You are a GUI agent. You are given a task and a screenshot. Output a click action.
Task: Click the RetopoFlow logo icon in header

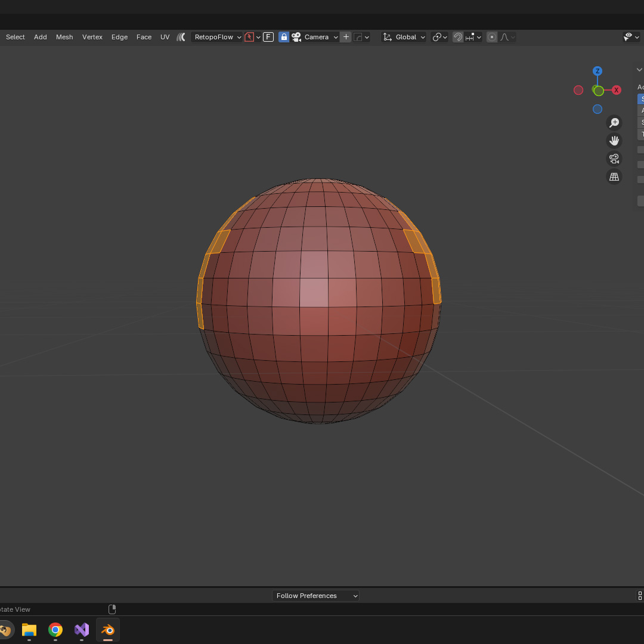181,37
